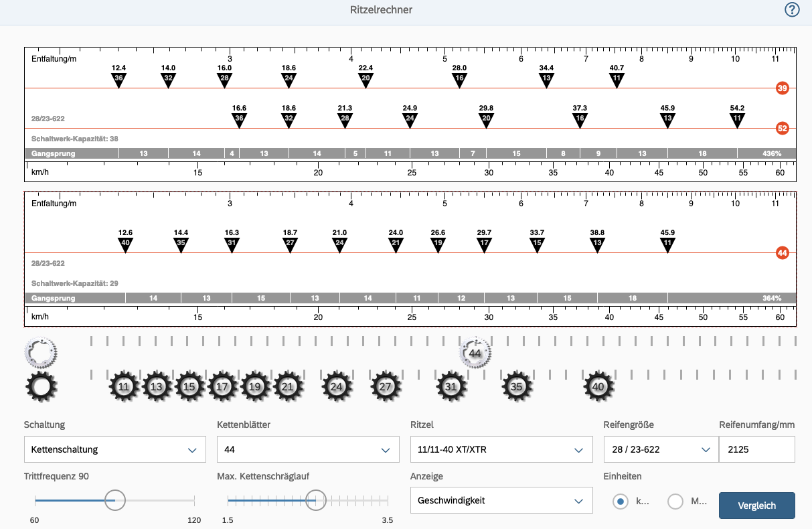Select the 11-tooth sprocket gear icon
Image resolution: width=812 pixels, height=529 pixels.
click(124, 387)
